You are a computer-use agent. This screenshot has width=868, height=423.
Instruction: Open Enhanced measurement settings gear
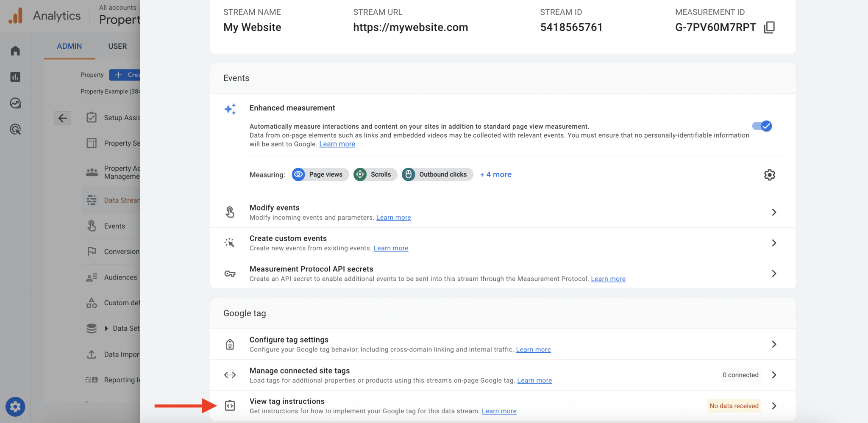pyautogui.click(x=770, y=174)
